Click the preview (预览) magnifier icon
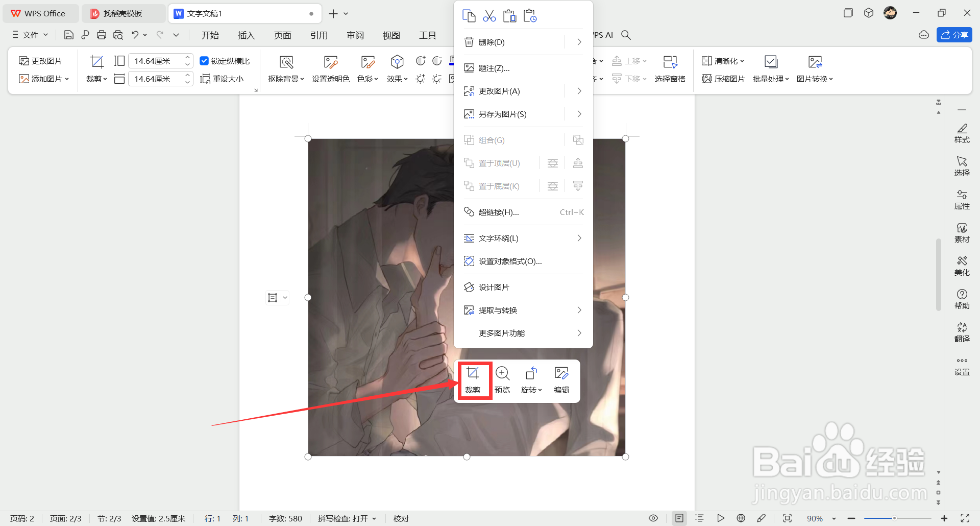The width and height of the screenshot is (980, 526). pos(502,373)
